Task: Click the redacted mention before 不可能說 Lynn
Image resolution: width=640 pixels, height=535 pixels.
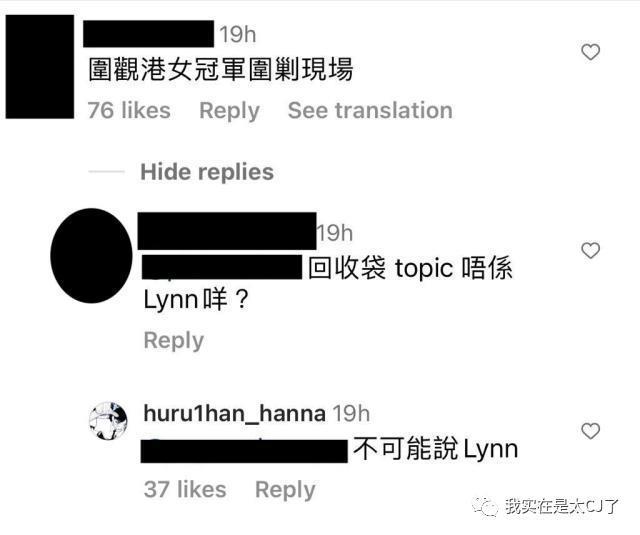Action: click(x=244, y=451)
